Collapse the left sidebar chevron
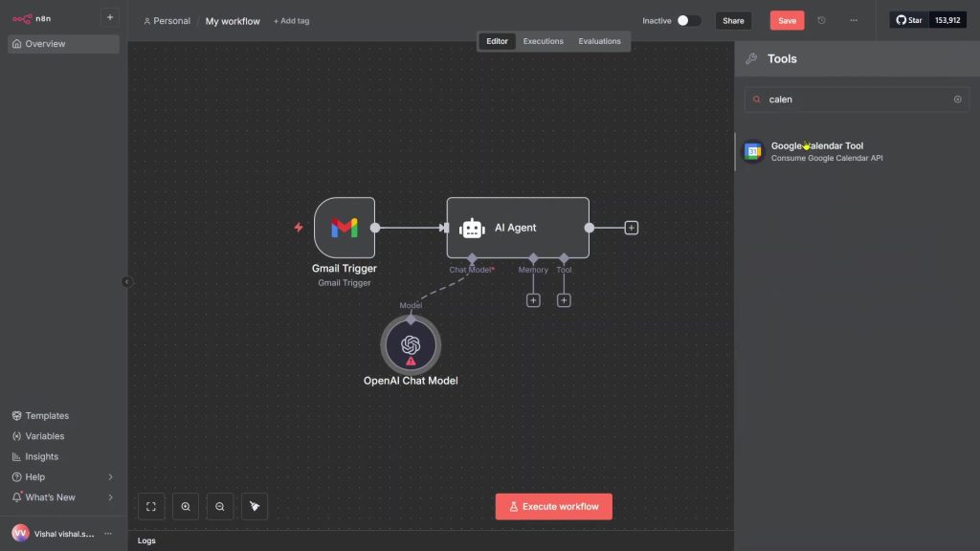980x551 pixels. (x=126, y=281)
